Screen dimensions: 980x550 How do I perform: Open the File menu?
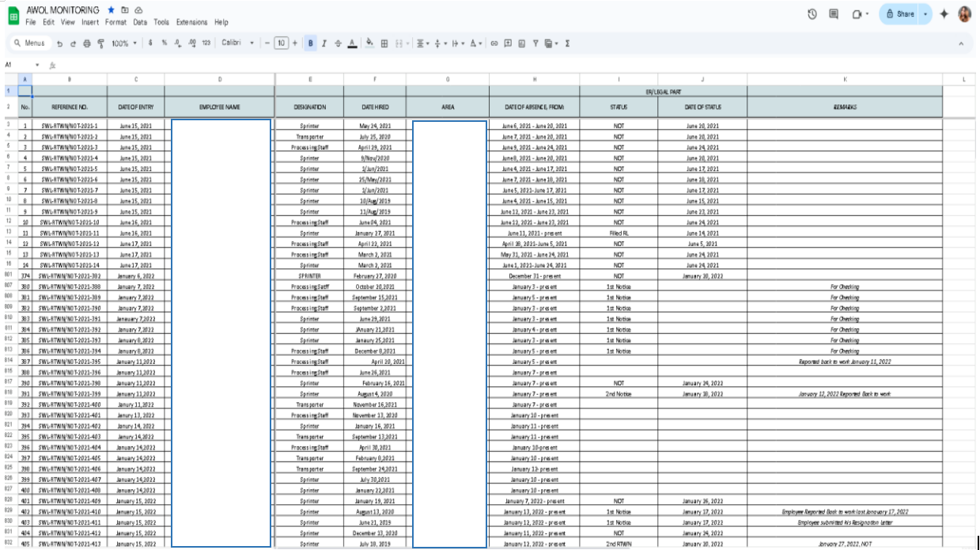pos(32,23)
